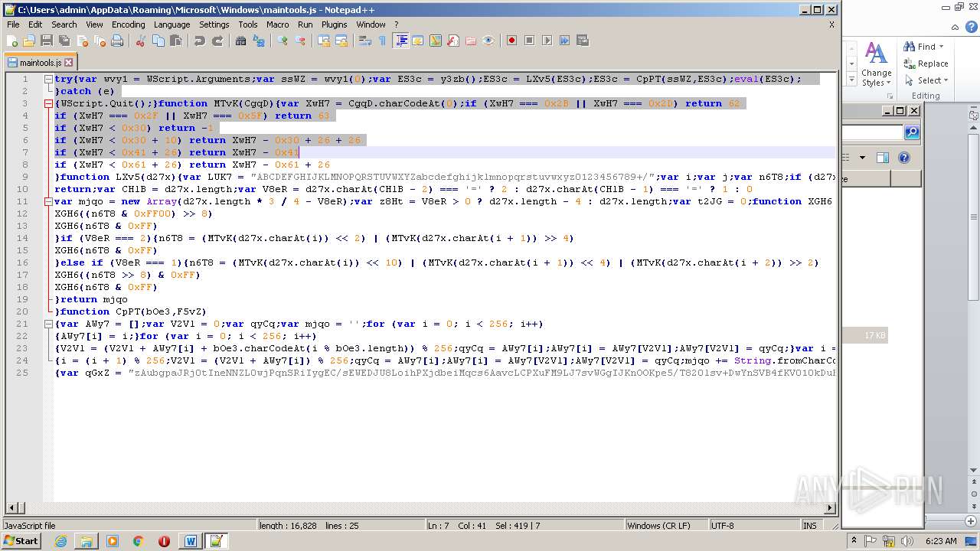Open Folder as Workspace icon
The image size is (980, 551).
tap(471, 41)
